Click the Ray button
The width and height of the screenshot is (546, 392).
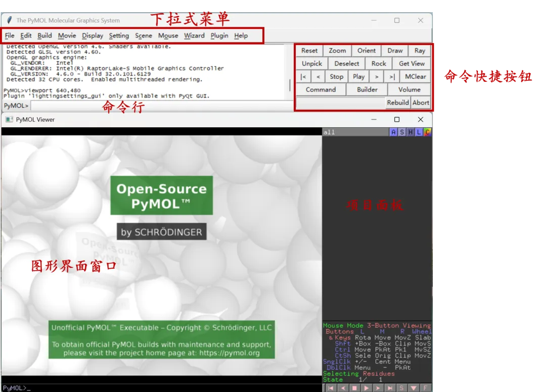(x=420, y=51)
